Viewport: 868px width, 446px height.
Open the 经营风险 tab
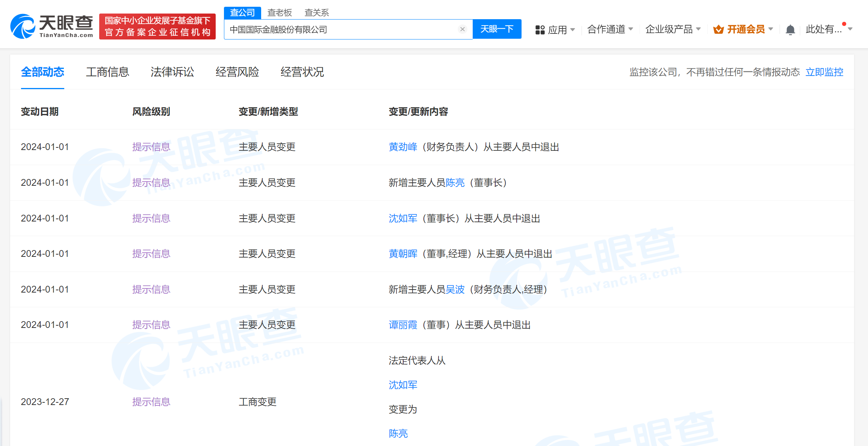[x=237, y=72]
